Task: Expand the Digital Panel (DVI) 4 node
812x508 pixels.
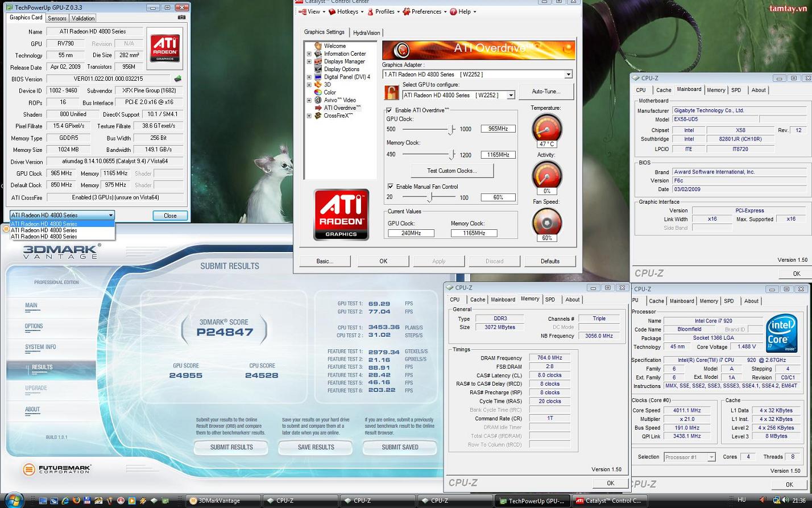Action: [x=309, y=77]
